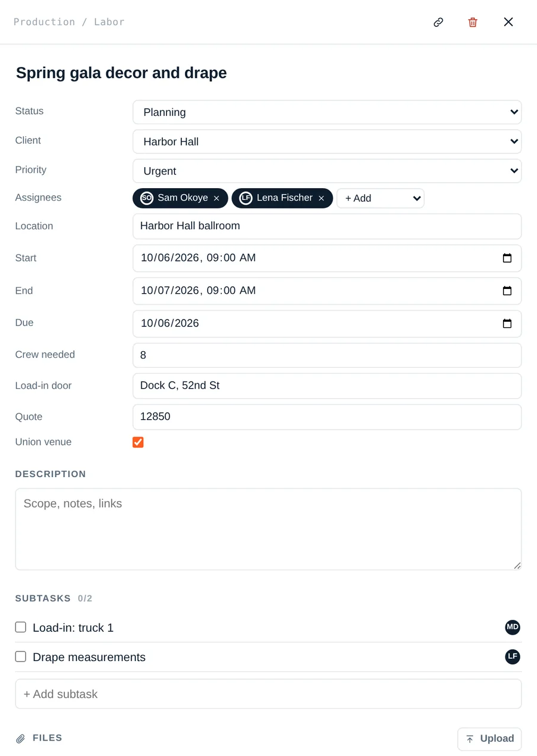Click the MD avatar on Load-in subtask
Screen dimensions: 537x756
pos(513,627)
